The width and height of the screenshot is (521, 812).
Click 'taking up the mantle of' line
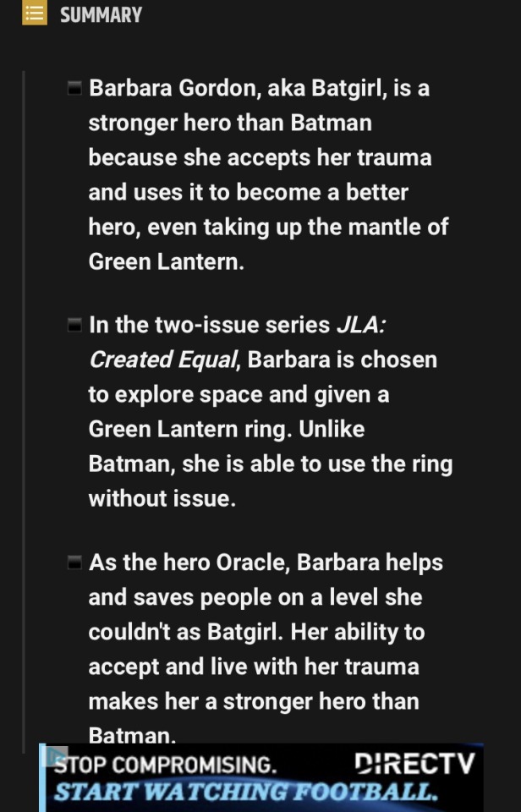[x=268, y=227]
